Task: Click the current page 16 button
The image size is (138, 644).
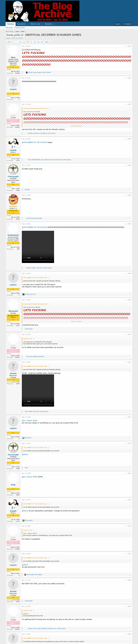Action: click(x=28, y=42)
